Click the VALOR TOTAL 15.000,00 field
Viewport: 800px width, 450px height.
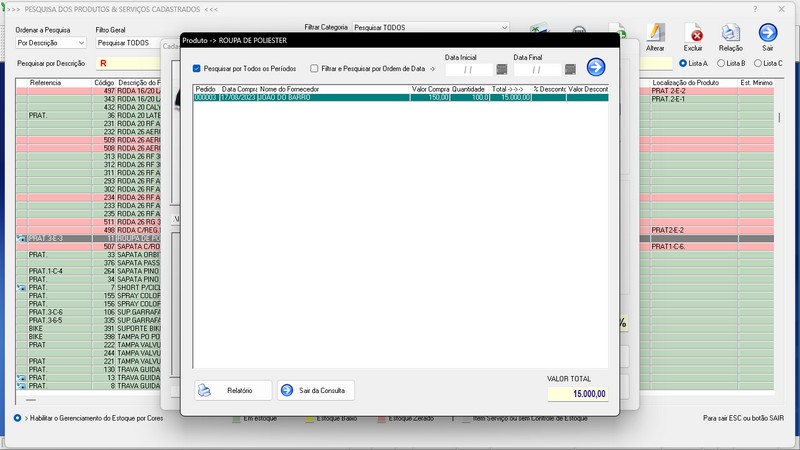coord(578,394)
